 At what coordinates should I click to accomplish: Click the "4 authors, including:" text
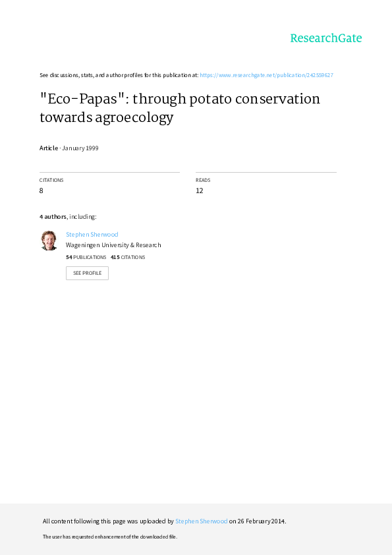[68, 217]
